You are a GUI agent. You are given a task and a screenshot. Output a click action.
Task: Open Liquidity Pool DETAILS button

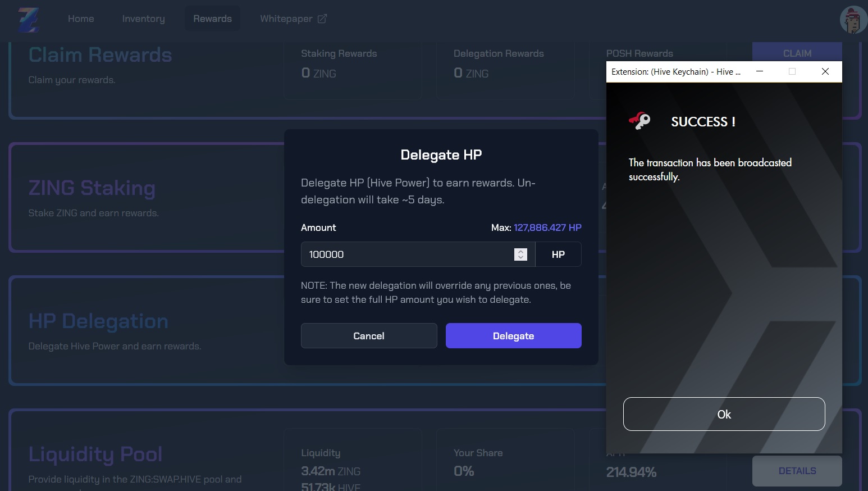click(x=797, y=471)
